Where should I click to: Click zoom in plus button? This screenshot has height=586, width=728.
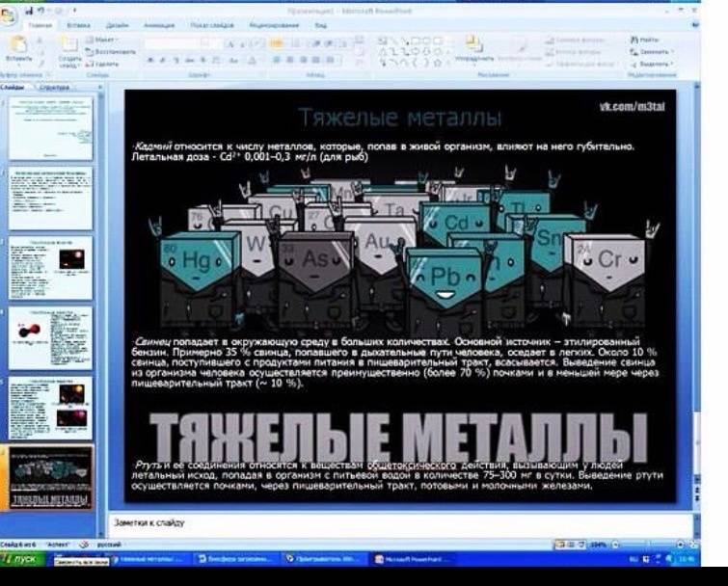pos(680,545)
